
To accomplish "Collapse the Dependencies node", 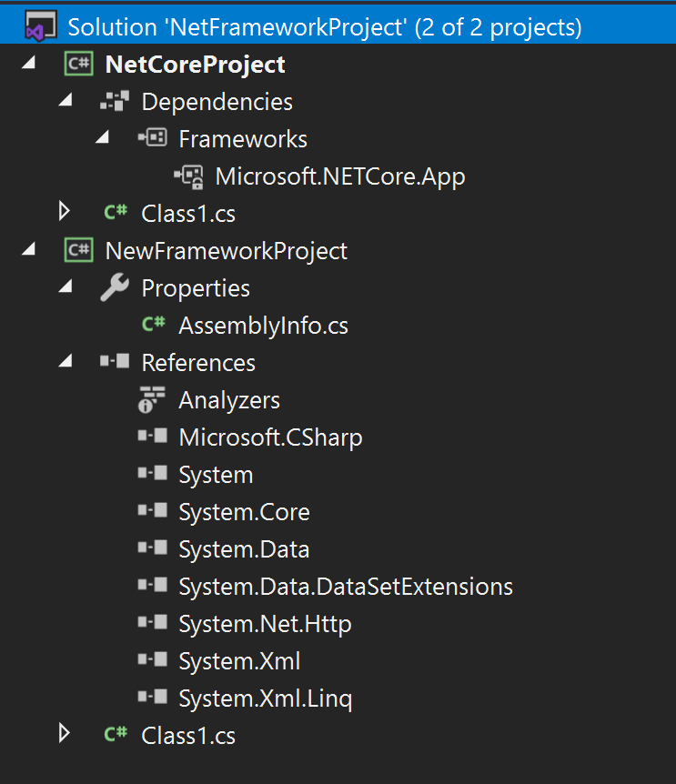I will click(x=65, y=99).
